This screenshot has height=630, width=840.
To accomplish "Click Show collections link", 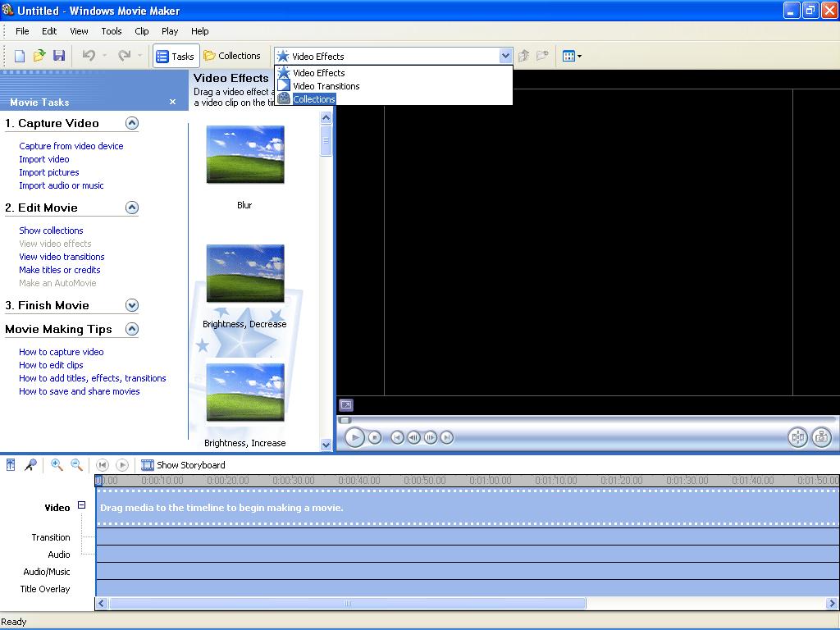I will (x=51, y=231).
